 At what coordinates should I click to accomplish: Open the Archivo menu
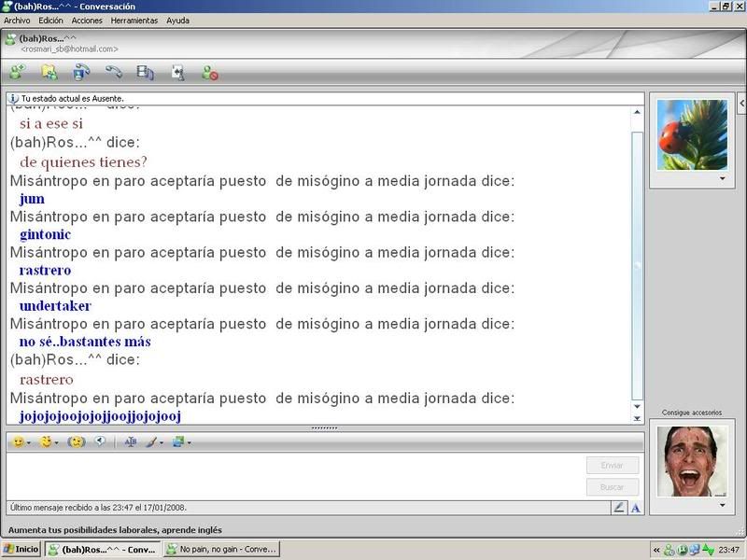point(17,21)
